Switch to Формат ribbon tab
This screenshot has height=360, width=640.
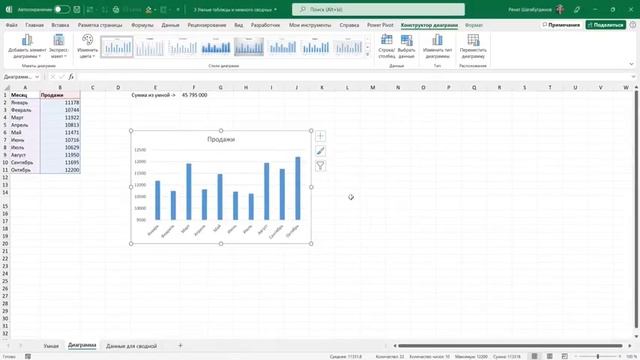pyautogui.click(x=474, y=25)
